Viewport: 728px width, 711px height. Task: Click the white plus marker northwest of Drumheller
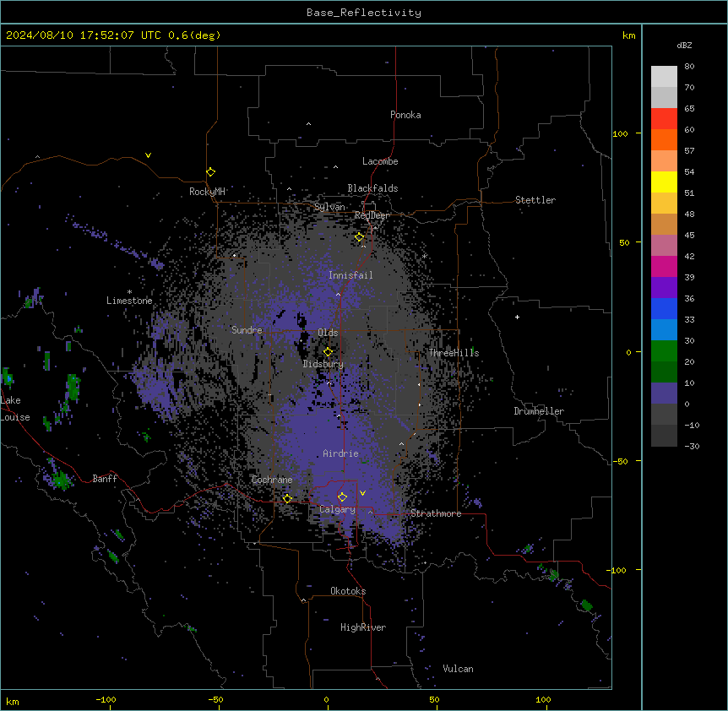pyautogui.click(x=517, y=317)
